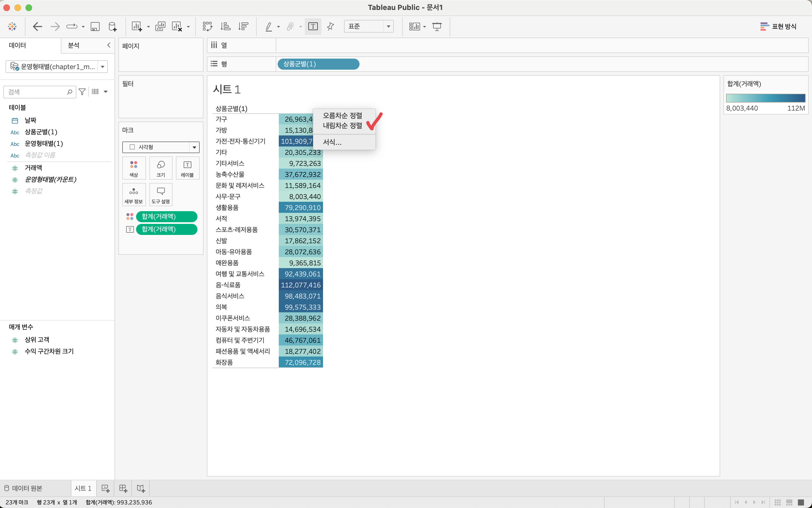The height and width of the screenshot is (508, 812).
Task: Open the 사각형 mark type dropdown
Action: pyautogui.click(x=194, y=147)
